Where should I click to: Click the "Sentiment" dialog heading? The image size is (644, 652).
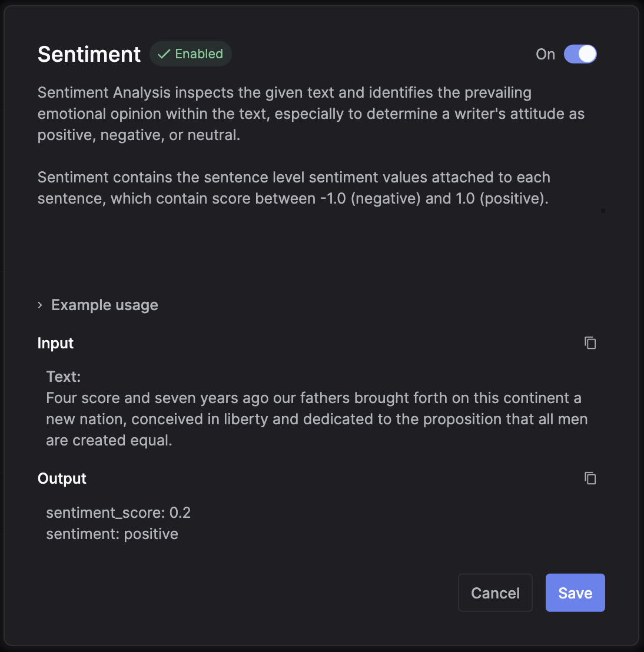pyautogui.click(x=89, y=54)
